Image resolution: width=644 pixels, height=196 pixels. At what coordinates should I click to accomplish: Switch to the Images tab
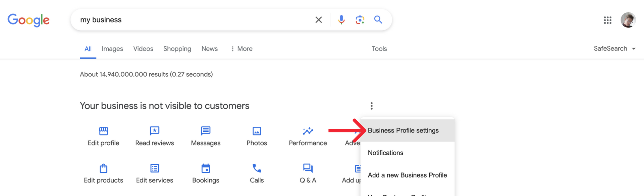(x=112, y=49)
